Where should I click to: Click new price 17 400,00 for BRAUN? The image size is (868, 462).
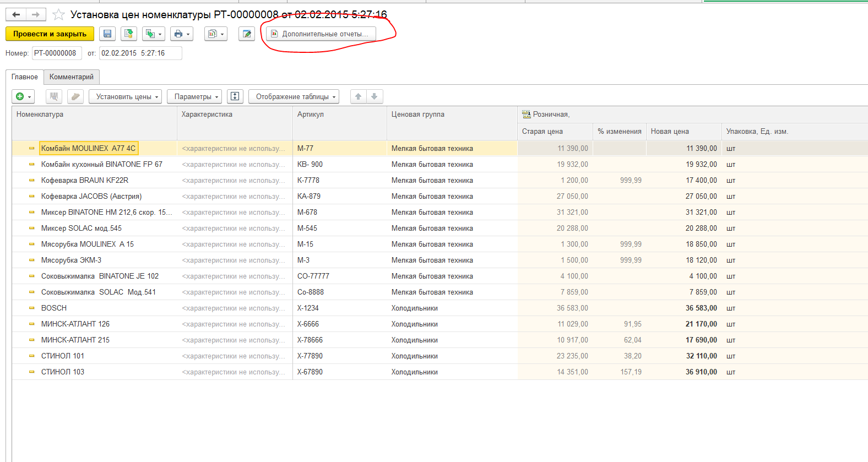click(684, 181)
